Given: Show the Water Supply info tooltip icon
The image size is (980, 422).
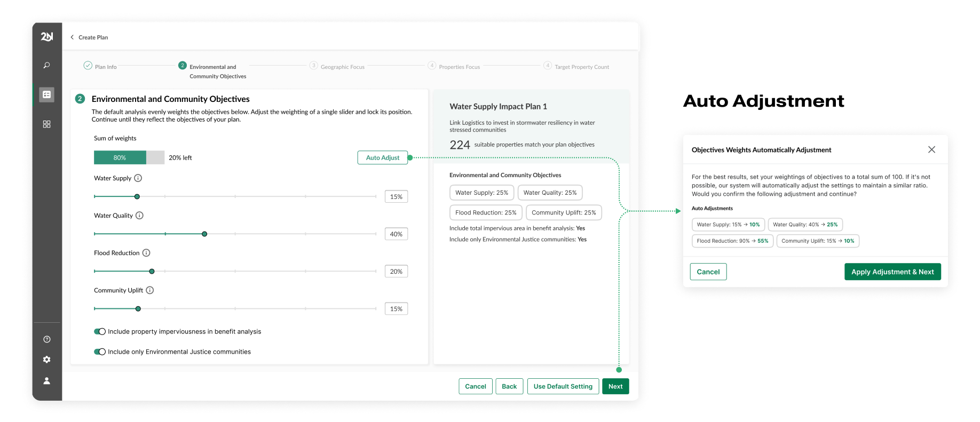Looking at the screenshot, I should point(138,178).
